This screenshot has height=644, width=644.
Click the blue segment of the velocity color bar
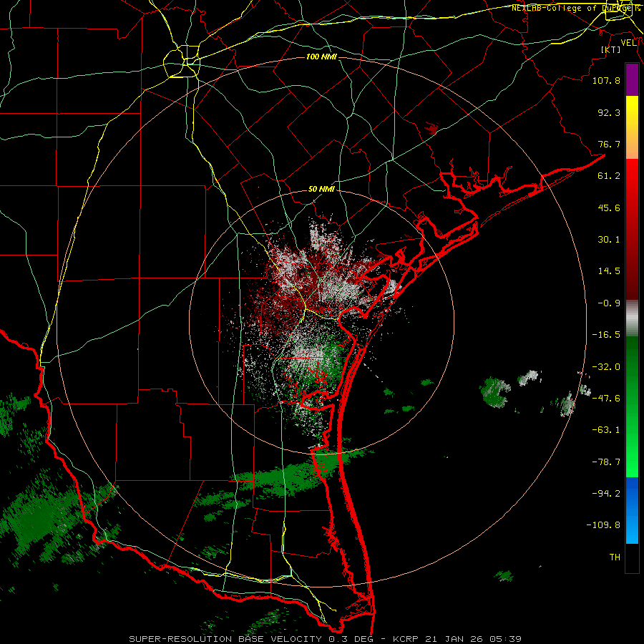[632, 510]
